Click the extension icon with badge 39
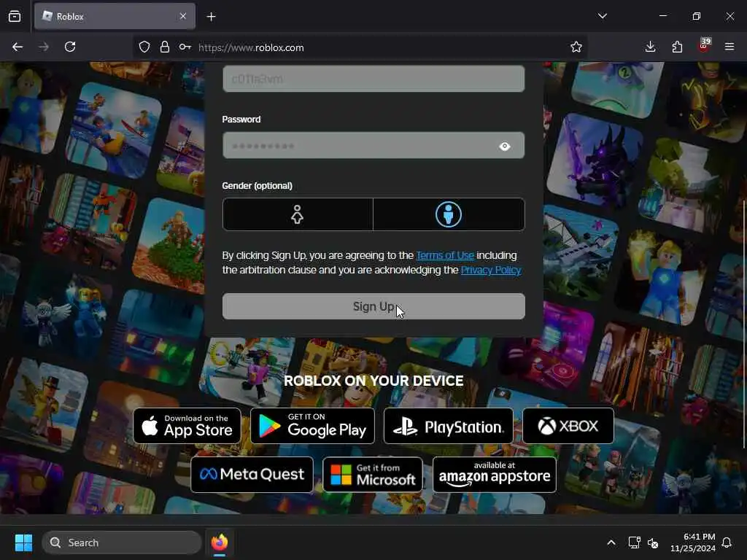The width and height of the screenshot is (747, 560). pos(704,45)
